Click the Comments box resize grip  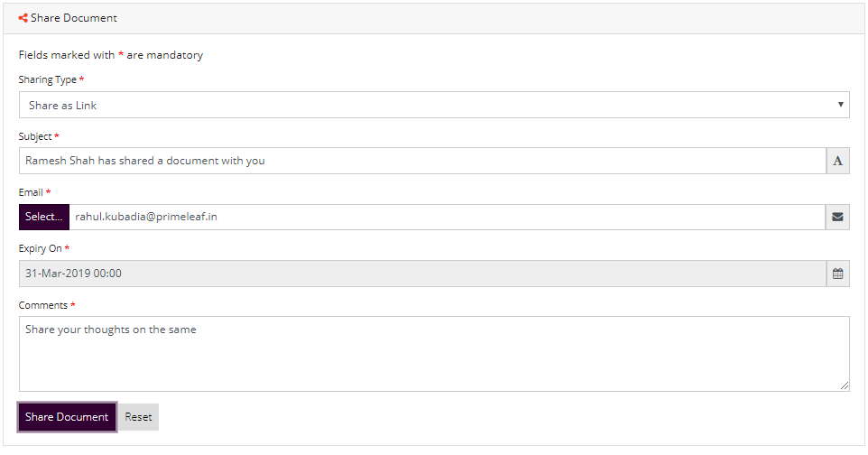point(845,385)
